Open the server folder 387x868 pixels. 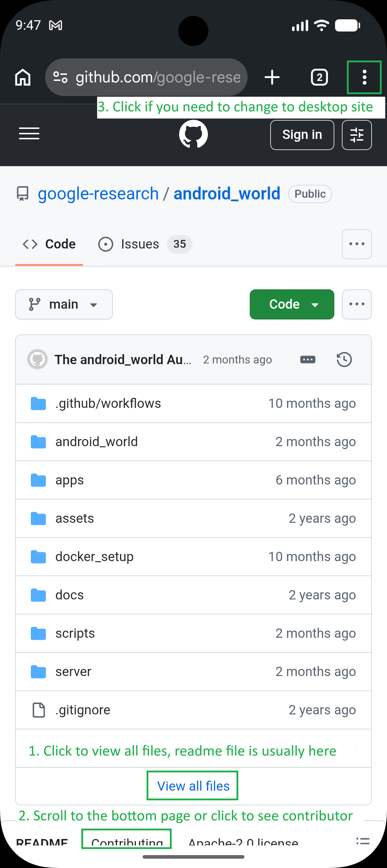pyautogui.click(x=73, y=672)
